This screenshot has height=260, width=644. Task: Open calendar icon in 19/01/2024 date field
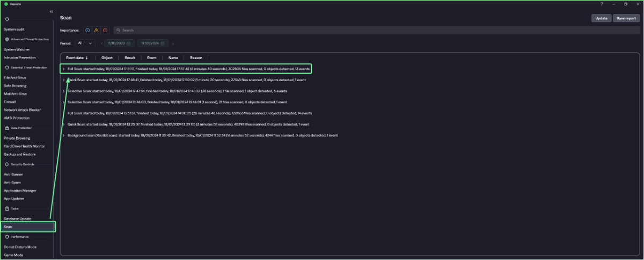(x=163, y=44)
